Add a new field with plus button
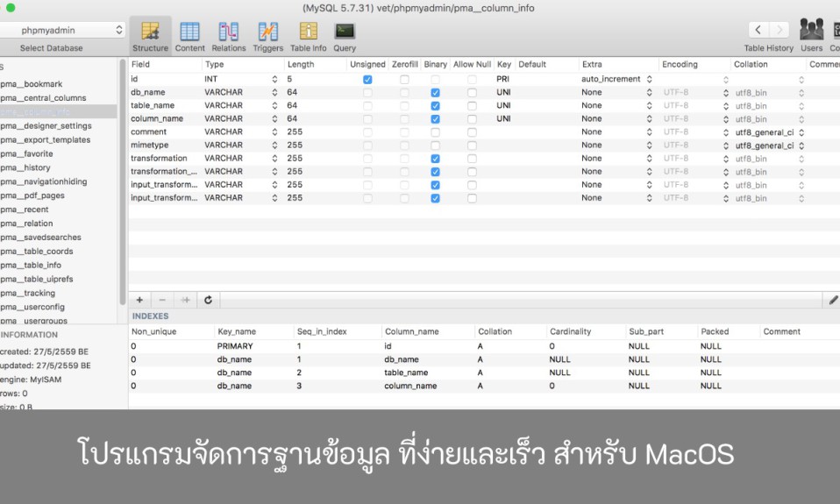 139,300
